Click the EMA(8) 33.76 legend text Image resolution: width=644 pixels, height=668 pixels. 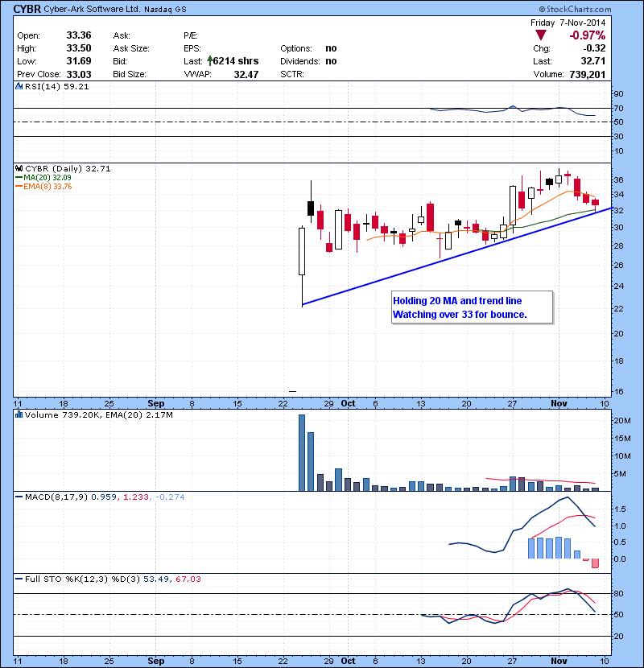[47, 187]
